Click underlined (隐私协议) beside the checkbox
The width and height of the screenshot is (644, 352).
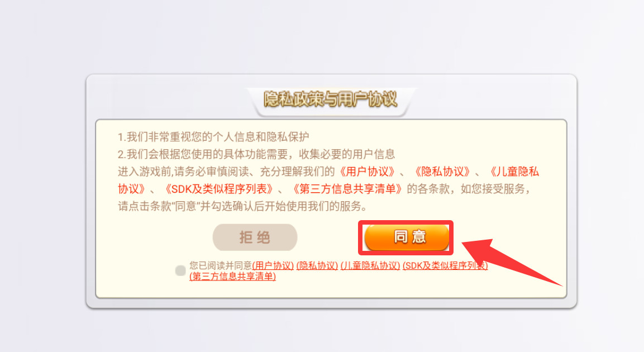point(317,265)
